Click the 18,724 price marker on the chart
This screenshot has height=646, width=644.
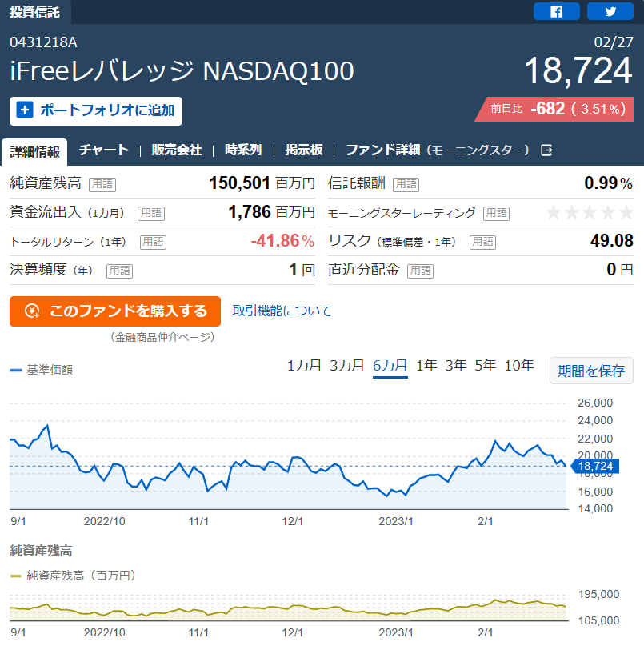(x=594, y=467)
